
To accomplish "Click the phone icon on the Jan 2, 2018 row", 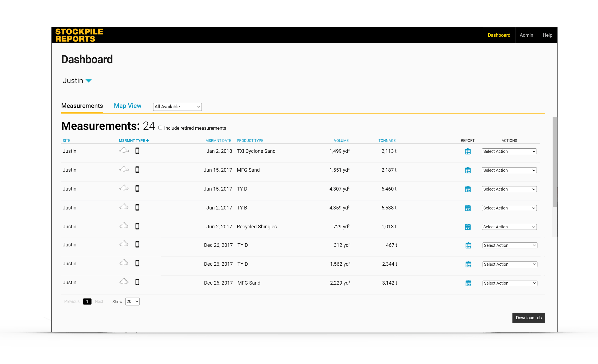I will click(x=137, y=151).
